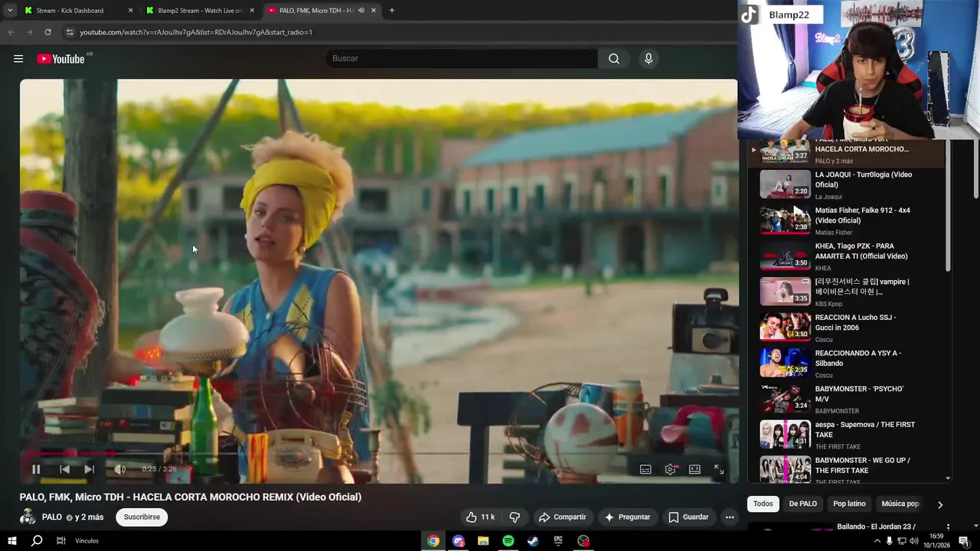The width and height of the screenshot is (980, 551).
Task: Toggle subtitles on the video player
Action: click(645, 469)
